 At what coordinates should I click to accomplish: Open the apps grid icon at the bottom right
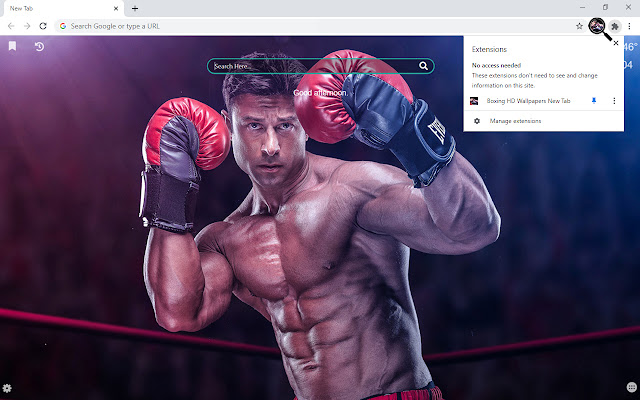point(631,387)
